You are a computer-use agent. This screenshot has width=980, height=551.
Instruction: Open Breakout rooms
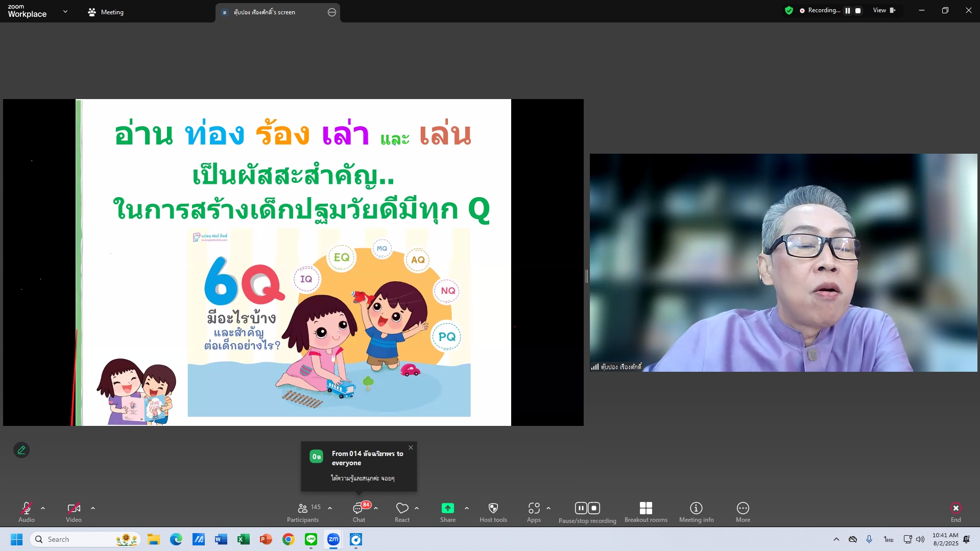(646, 512)
